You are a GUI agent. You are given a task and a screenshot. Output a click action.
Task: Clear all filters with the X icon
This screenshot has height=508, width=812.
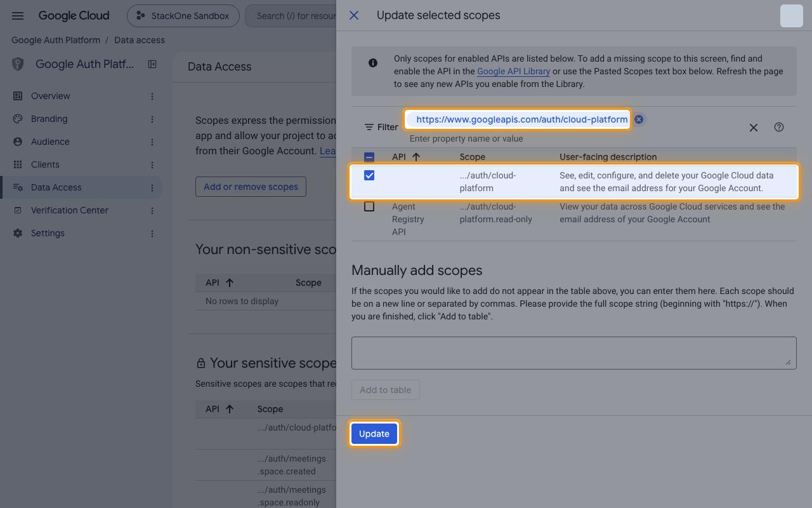point(754,128)
